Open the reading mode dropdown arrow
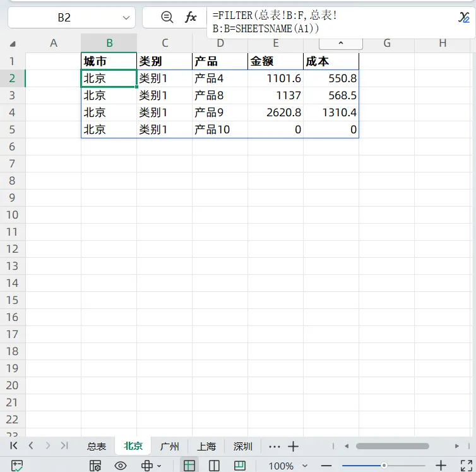Viewport: 476px width, 472px height. tap(159, 466)
